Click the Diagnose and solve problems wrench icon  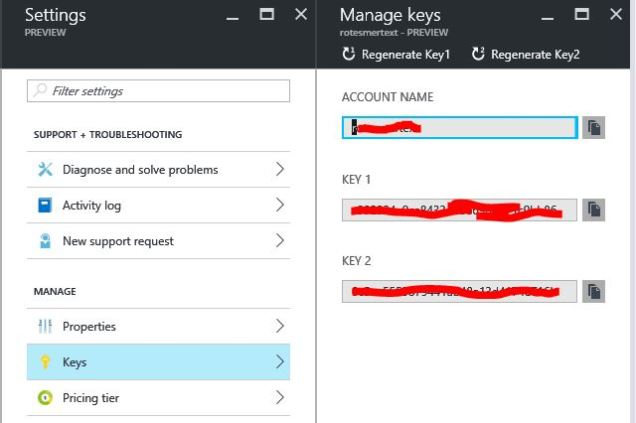pos(44,170)
